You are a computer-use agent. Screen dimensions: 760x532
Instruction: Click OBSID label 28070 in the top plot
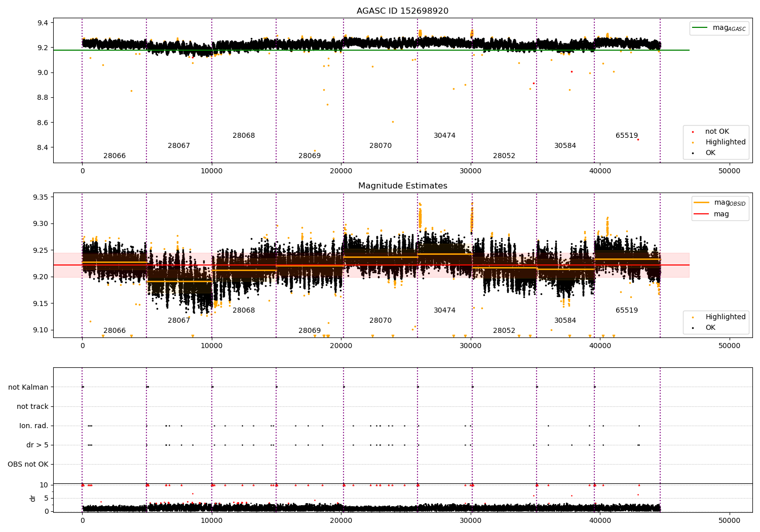click(381, 146)
